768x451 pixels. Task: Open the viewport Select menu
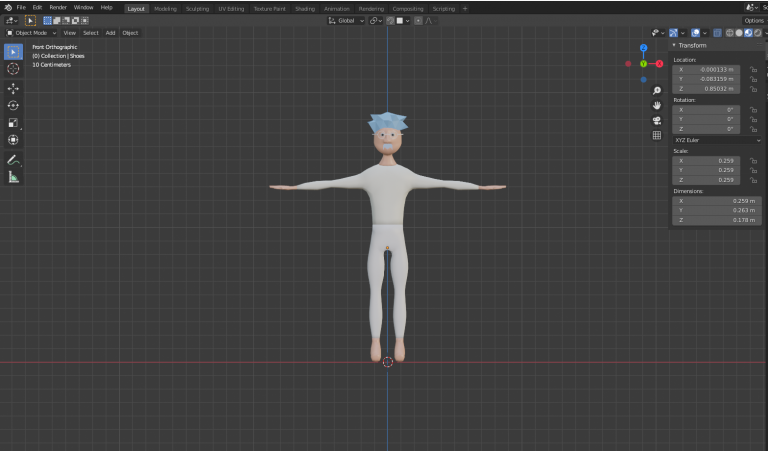[91, 33]
